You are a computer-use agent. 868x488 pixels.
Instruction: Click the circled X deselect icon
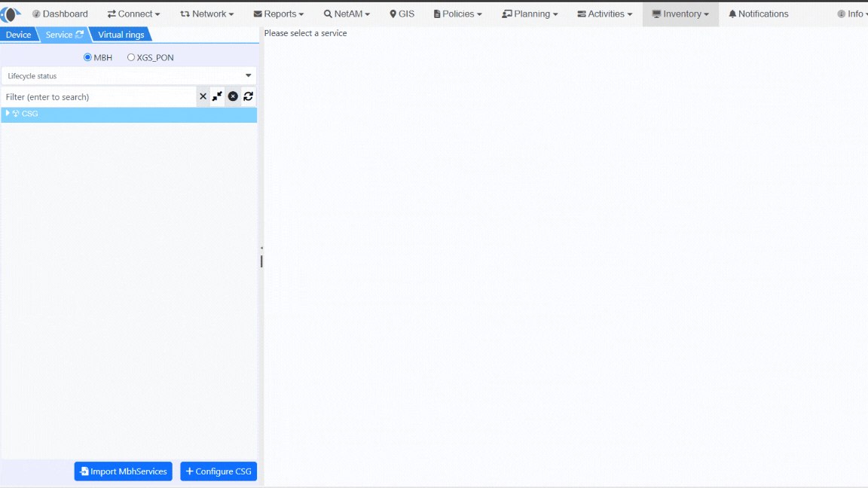pyautogui.click(x=233, y=96)
